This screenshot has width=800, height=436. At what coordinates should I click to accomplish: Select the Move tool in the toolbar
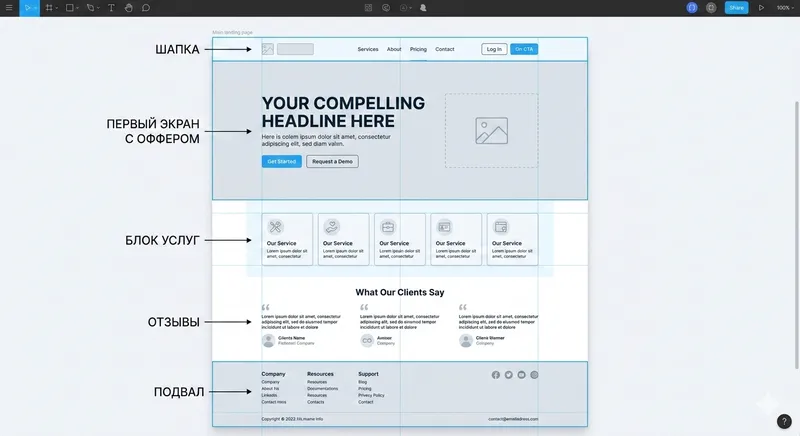coord(27,7)
